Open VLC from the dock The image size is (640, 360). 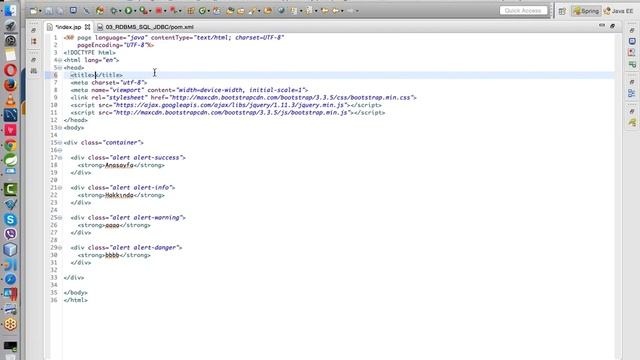click(x=10, y=100)
